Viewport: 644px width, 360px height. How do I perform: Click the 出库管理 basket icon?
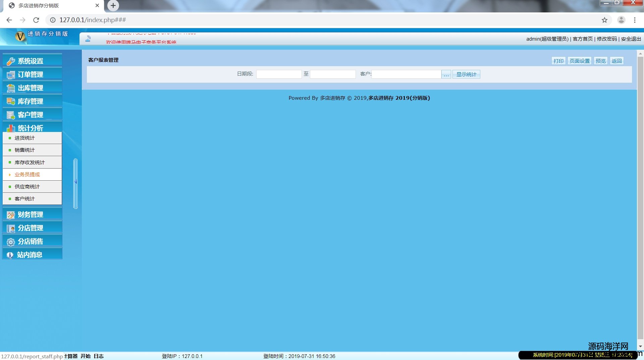coord(11,88)
